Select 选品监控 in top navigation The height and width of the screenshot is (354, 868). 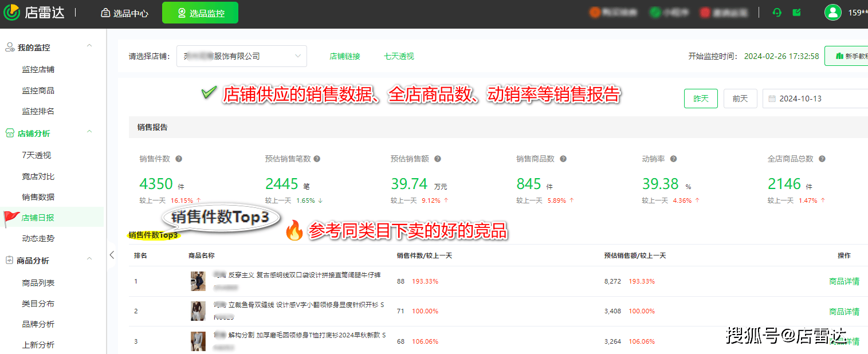click(200, 12)
